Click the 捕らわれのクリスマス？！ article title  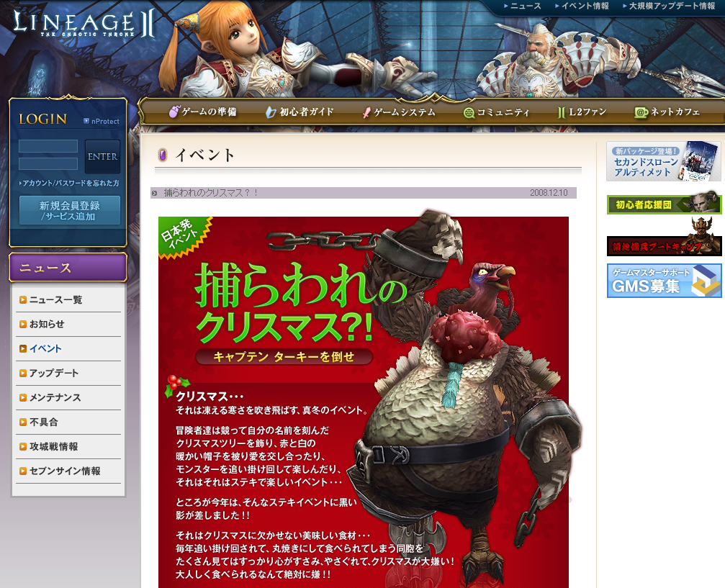(x=211, y=193)
